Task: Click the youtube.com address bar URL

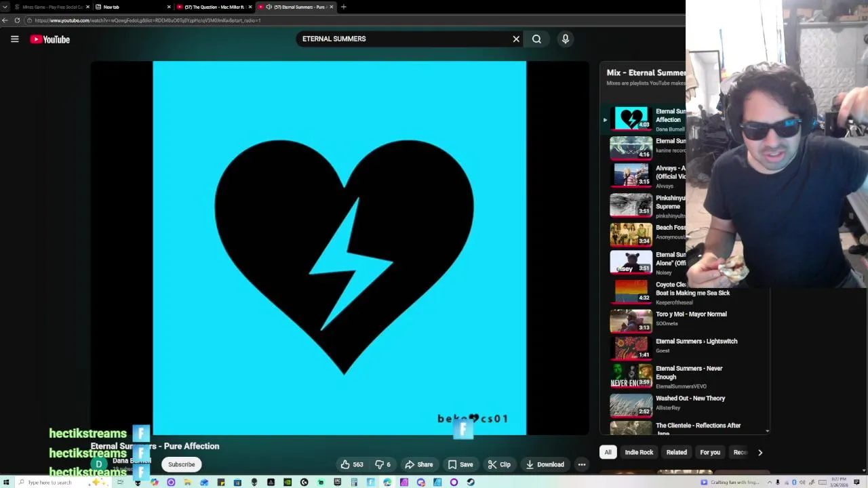Action: click(x=148, y=20)
